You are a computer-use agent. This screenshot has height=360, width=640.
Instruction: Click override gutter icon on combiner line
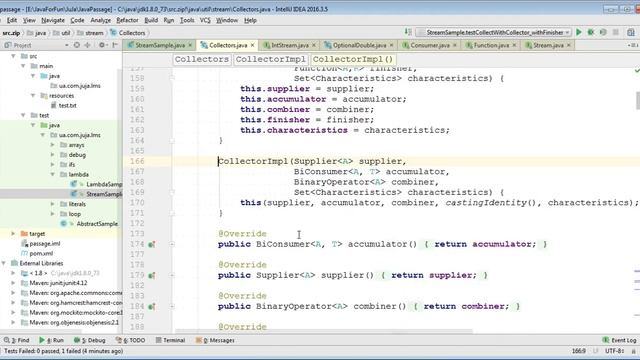coord(151,306)
